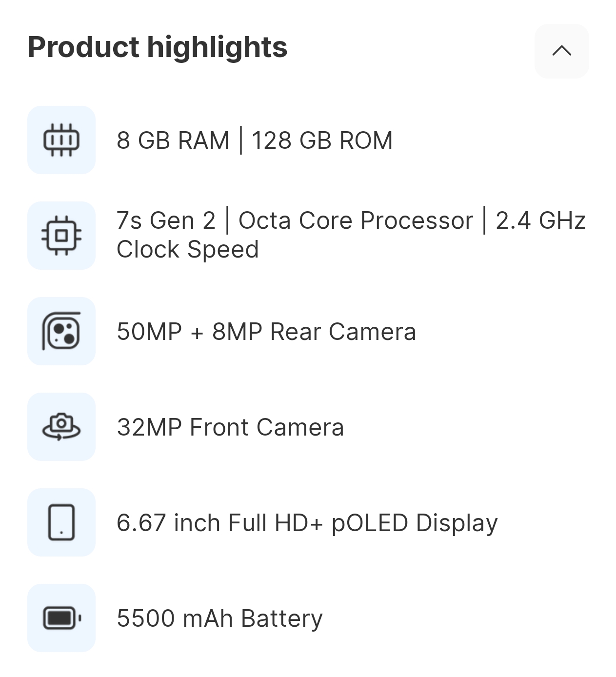Click the phone display icon
616x677 pixels.
pos(61,522)
